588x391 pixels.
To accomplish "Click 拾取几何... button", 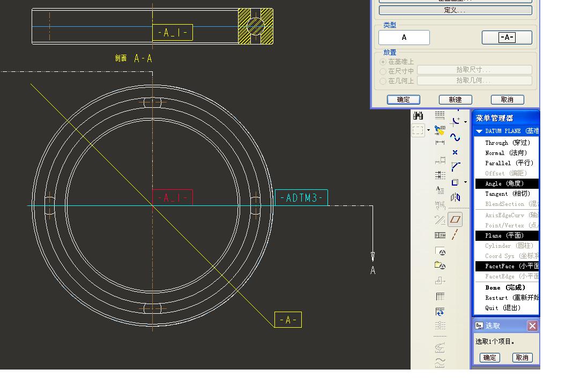I will 474,80.
